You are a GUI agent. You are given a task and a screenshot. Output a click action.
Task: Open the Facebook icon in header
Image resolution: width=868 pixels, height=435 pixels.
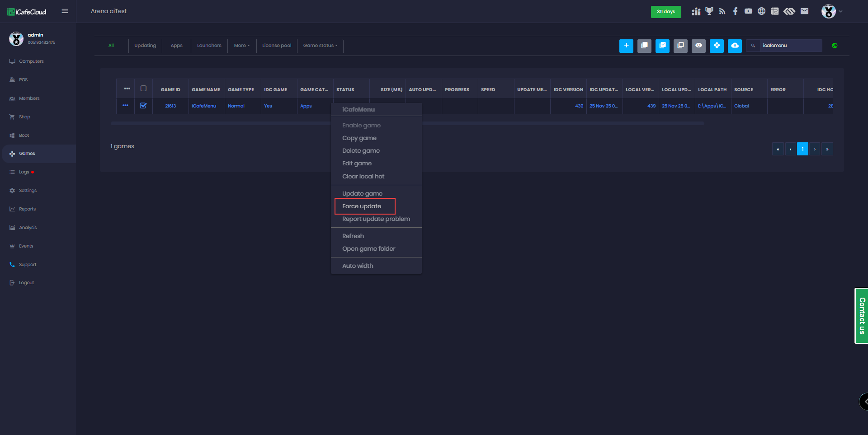[x=735, y=11]
